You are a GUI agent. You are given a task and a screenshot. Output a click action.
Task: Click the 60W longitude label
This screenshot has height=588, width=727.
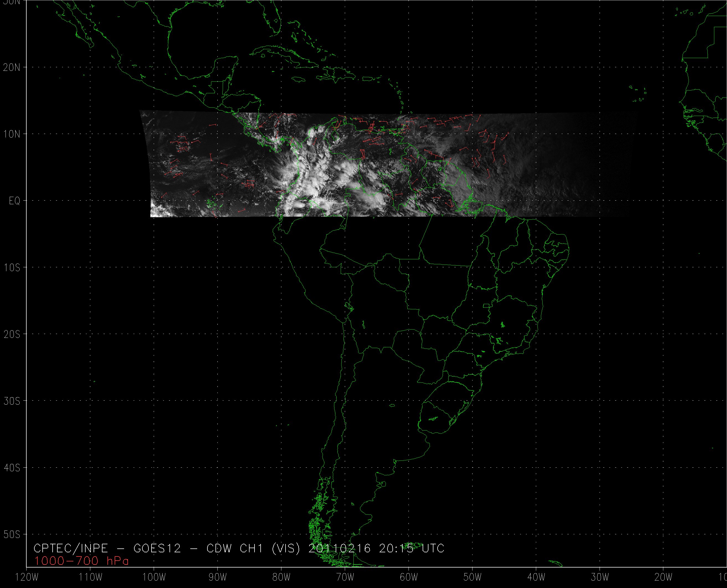click(x=409, y=577)
